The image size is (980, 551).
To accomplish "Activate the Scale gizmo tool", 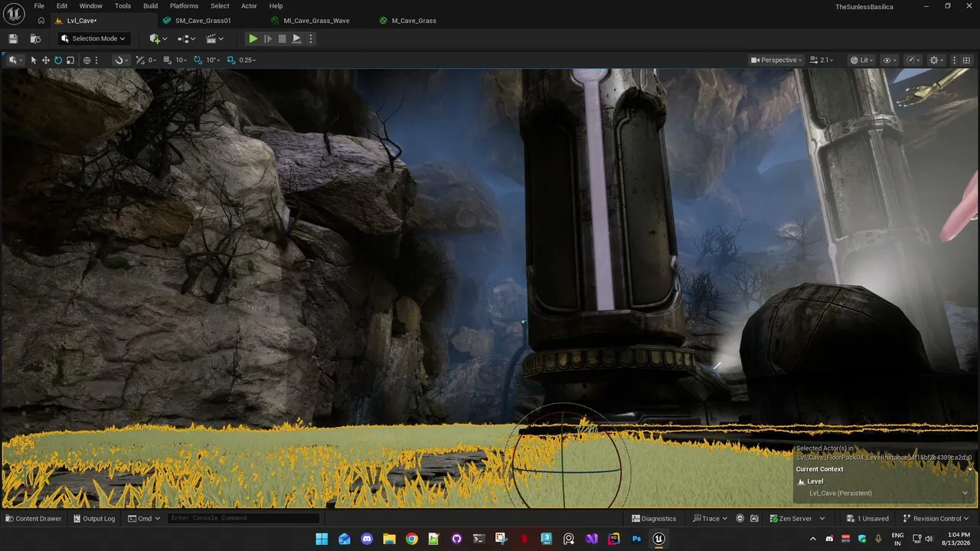I will [x=70, y=60].
